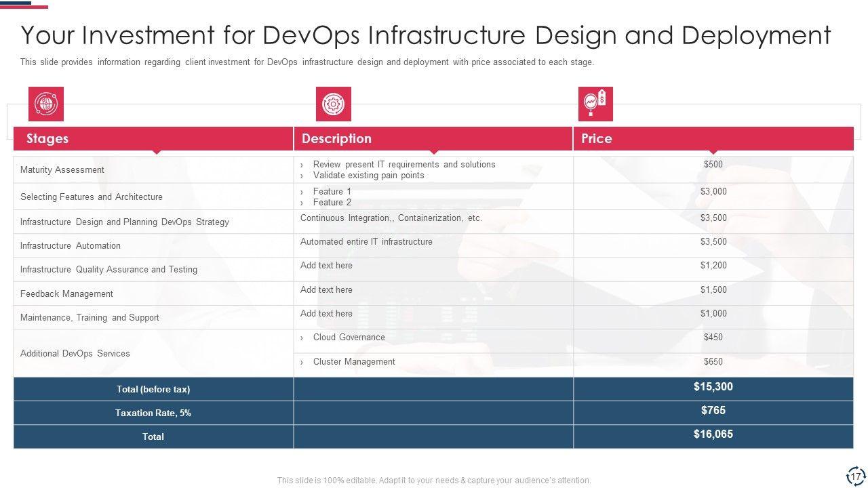Click the Cloud Governance bullet item
The width and height of the screenshot is (868, 488).
[349, 338]
